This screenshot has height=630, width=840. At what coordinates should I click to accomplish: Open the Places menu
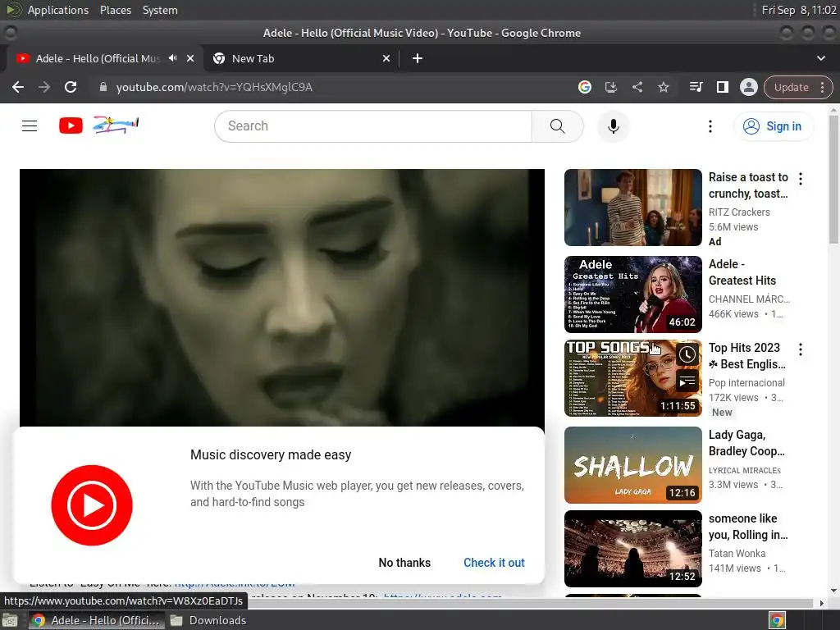[115, 10]
